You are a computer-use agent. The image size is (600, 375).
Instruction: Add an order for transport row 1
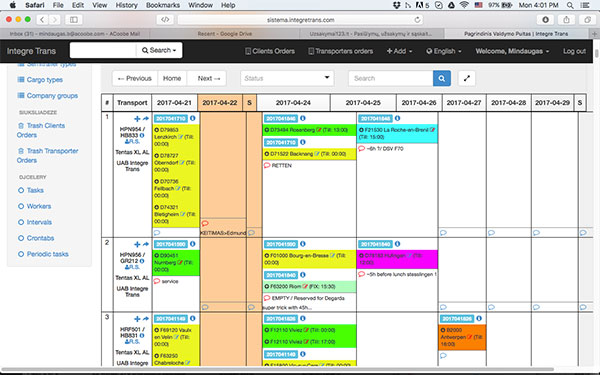tap(137, 119)
